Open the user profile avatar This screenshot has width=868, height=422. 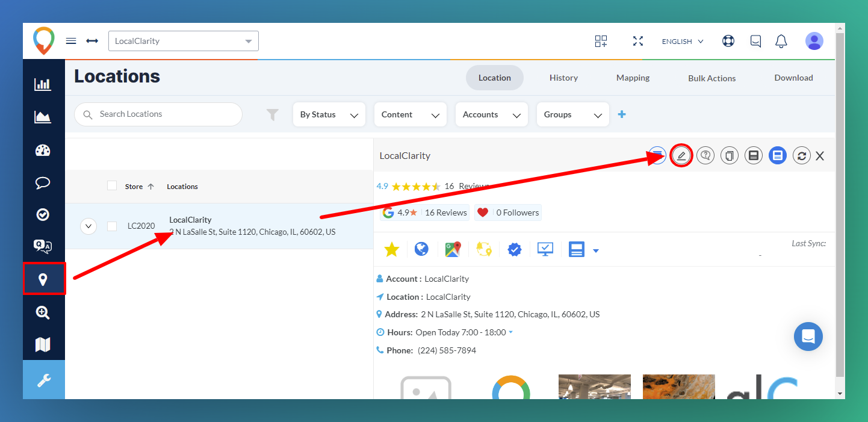814,41
